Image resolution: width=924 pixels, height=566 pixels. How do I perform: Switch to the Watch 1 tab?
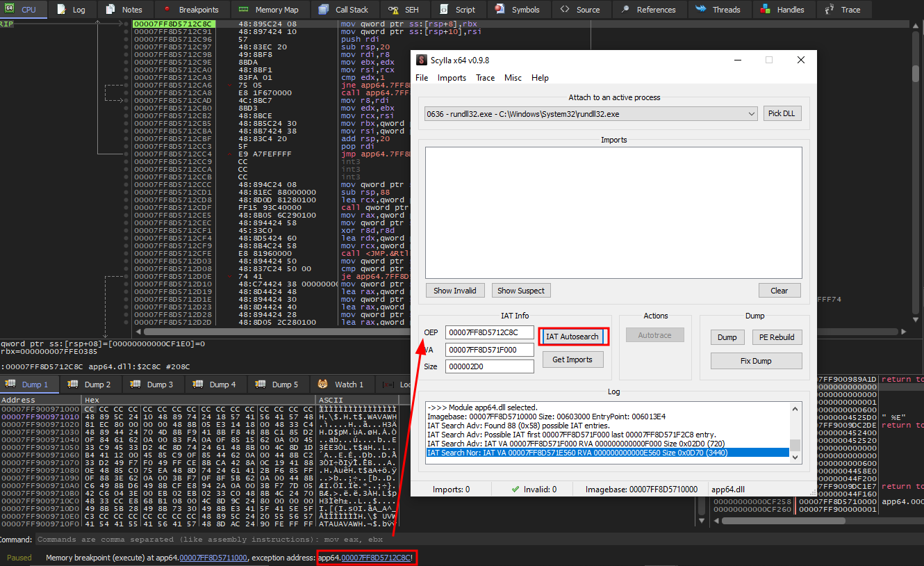coord(340,384)
